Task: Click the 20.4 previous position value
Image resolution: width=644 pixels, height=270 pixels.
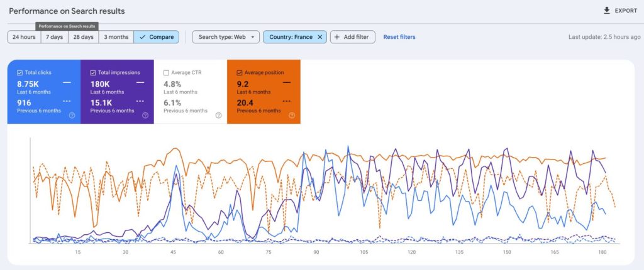Action: coord(245,102)
